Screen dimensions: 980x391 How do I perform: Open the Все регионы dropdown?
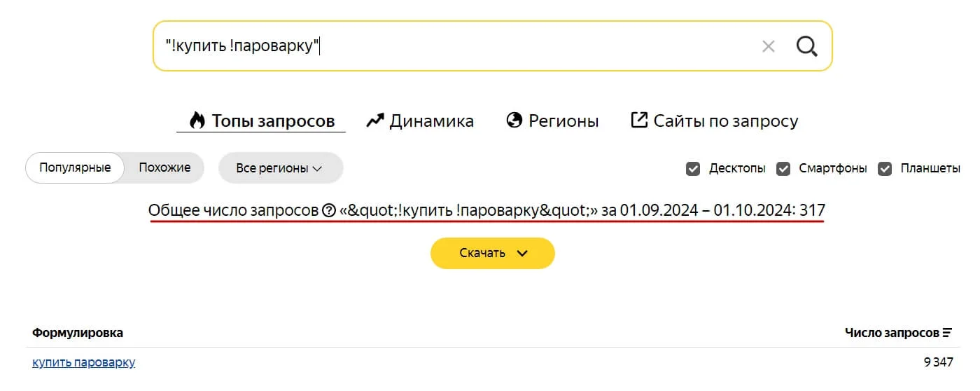tap(280, 168)
